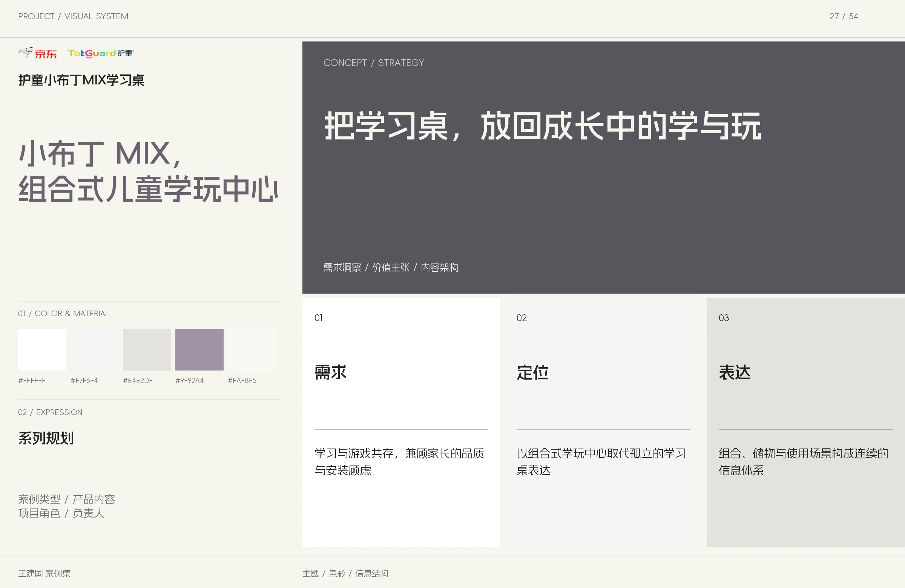
Task: Click the TotGuard 护童 logo
Action: 101,53
